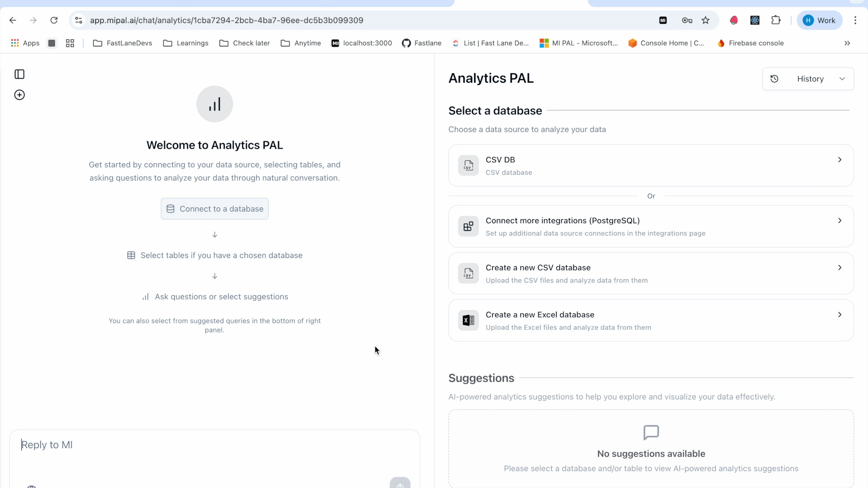Viewport: 868px width, 488px height.
Task: Expand Create a new CSV database chevron
Action: (840, 267)
